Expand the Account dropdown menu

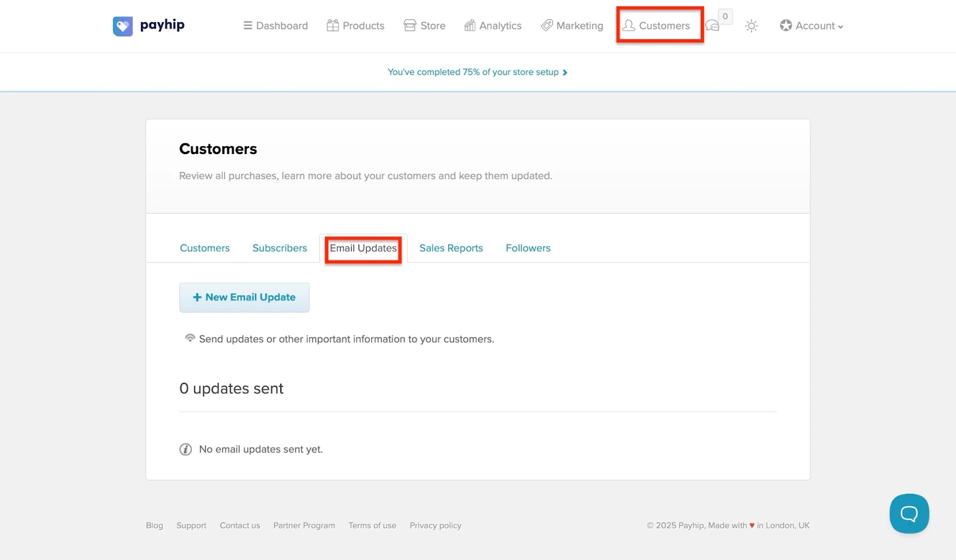pos(811,26)
